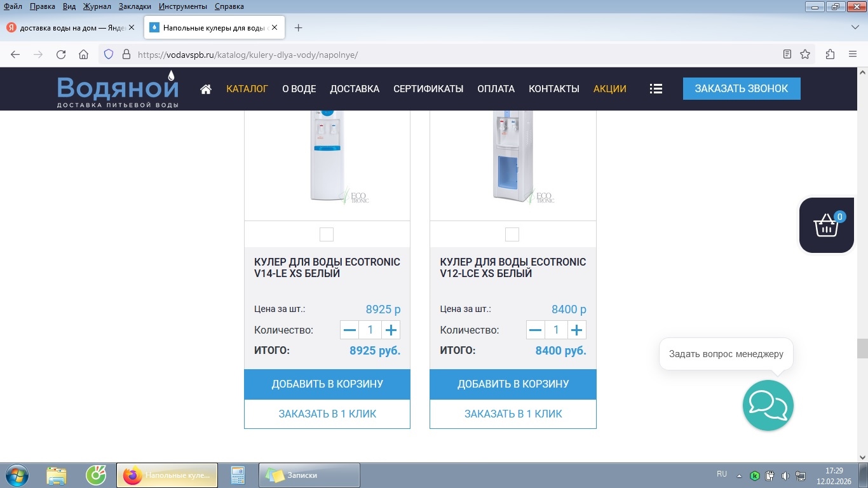Click the V14-LE XS quantity field
Image resolution: width=868 pixels, height=488 pixels.
click(370, 330)
